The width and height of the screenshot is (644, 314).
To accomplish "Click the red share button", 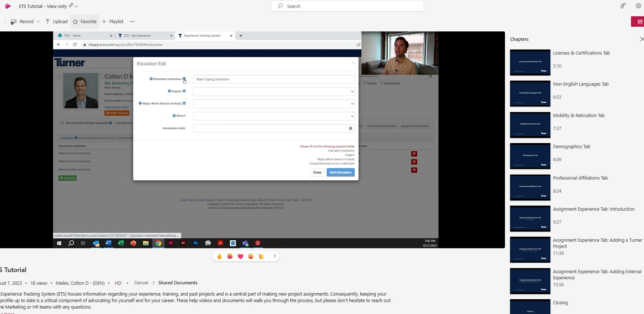I will pos(638,22).
